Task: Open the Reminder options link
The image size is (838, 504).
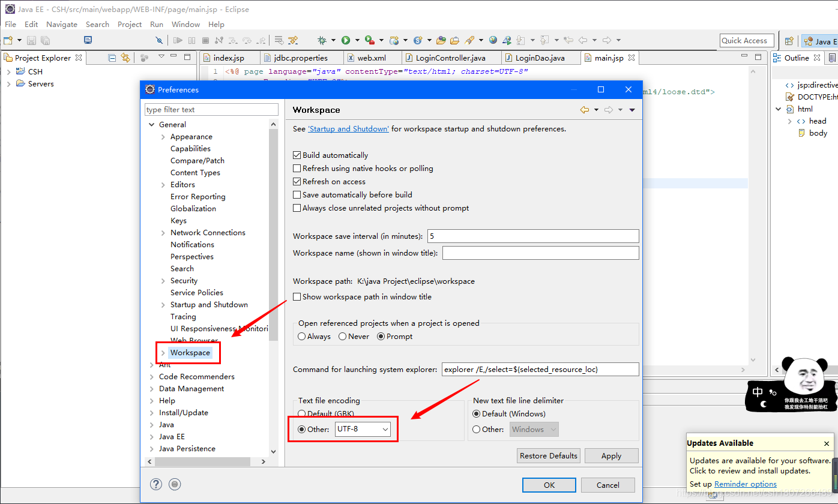Action: pos(745,484)
